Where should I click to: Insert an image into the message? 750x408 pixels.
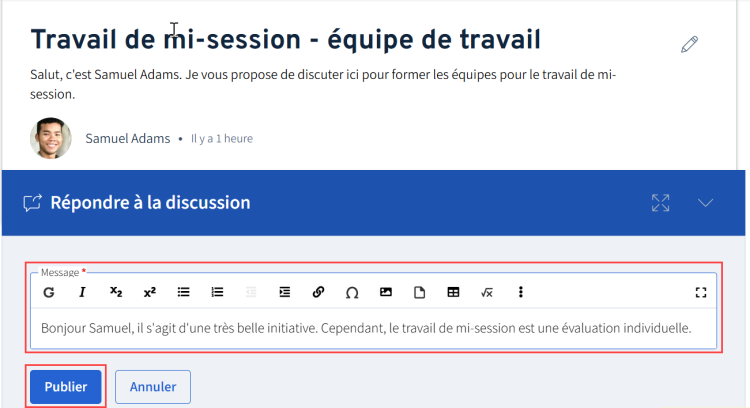[386, 292]
